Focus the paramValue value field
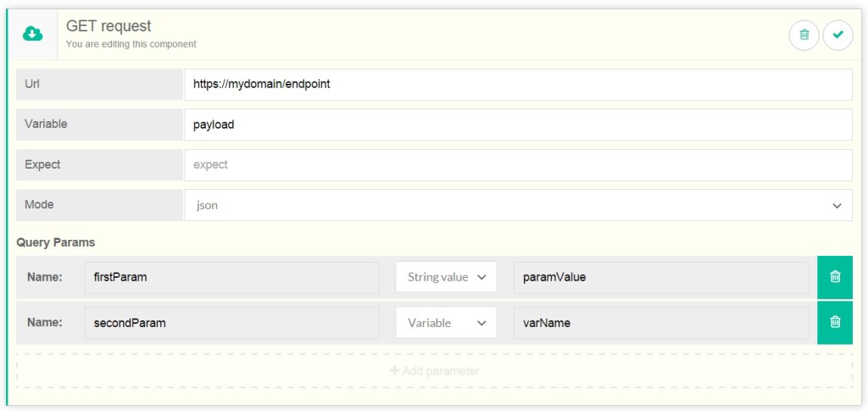Image resolution: width=868 pixels, height=411 pixels. (x=661, y=277)
